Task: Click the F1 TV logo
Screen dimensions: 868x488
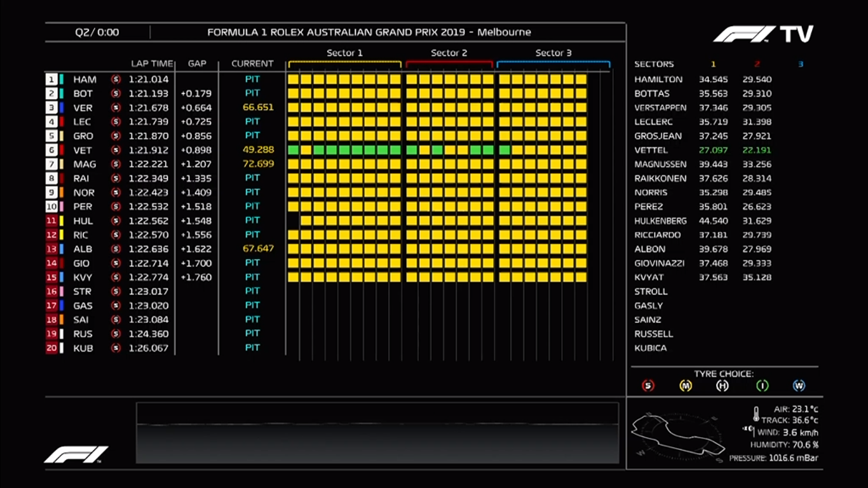Action: click(763, 34)
